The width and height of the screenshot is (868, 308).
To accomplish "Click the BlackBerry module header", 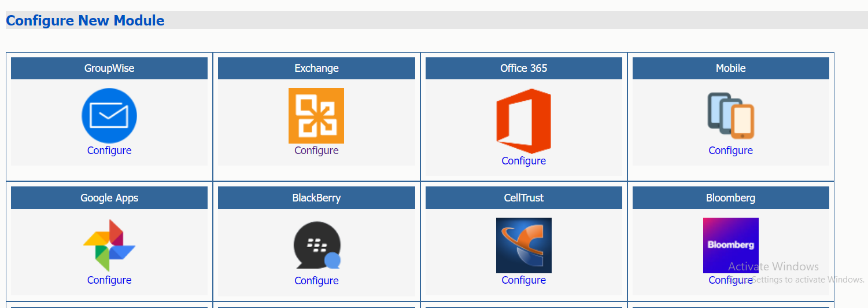I will click(x=316, y=198).
